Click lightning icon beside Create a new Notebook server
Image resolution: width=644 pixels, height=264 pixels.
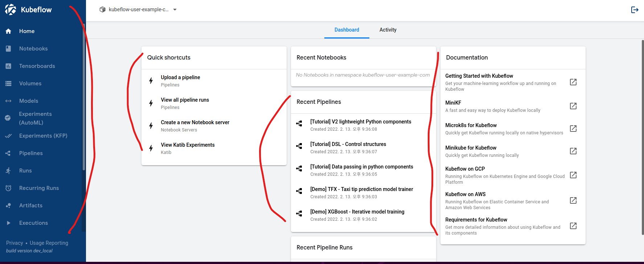[151, 126]
